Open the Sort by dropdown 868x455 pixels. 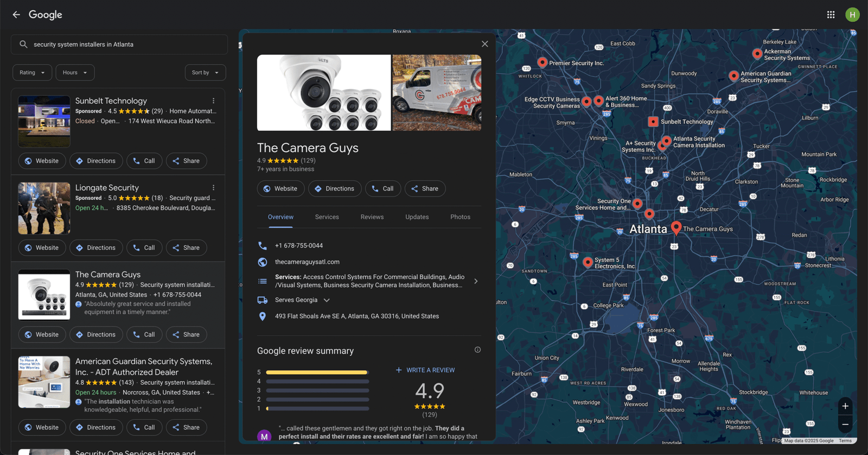click(205, 72)
